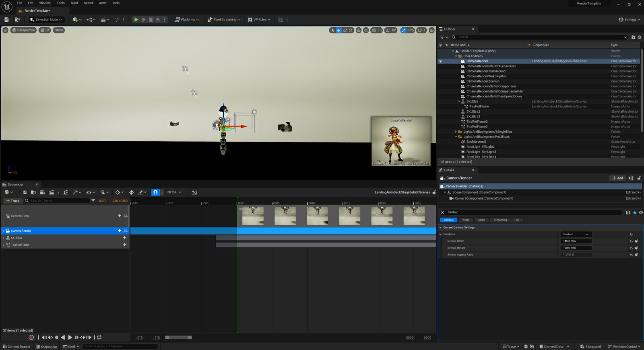This screenshot has width=644, height=350.
Task: Click the Sequencer save icon
Action: pos(25,192)
